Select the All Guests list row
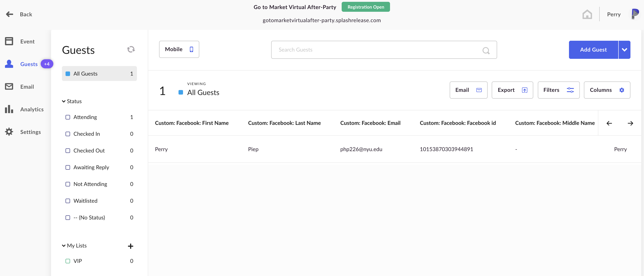This screenshot has height=276, width=644. point(99,74)
